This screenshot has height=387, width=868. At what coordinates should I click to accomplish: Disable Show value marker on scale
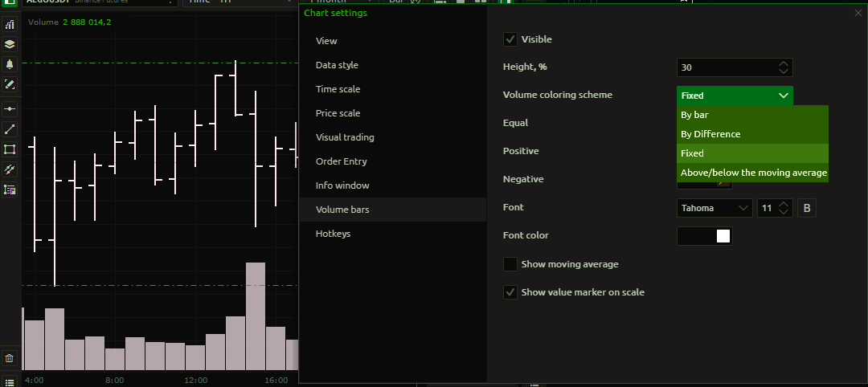coord(510,292)
